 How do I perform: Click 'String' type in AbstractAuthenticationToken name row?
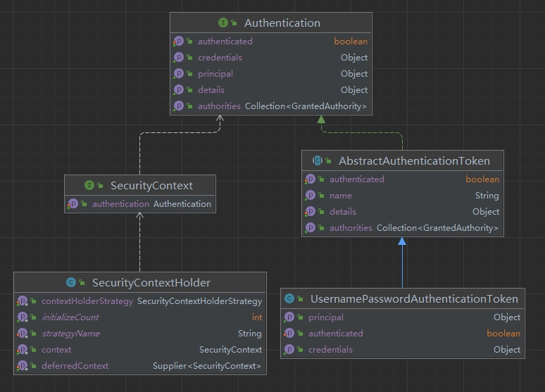coord(487,196)
